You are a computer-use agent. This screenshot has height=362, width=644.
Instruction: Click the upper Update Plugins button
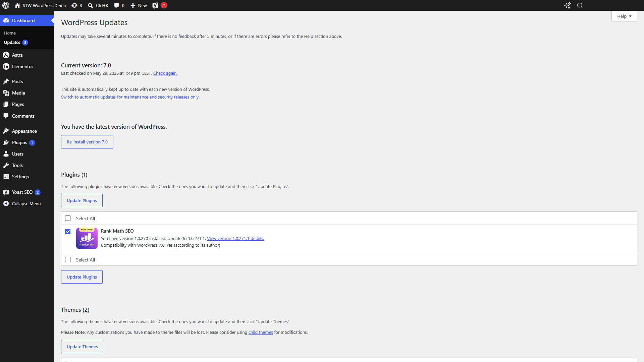coord(82,200)
